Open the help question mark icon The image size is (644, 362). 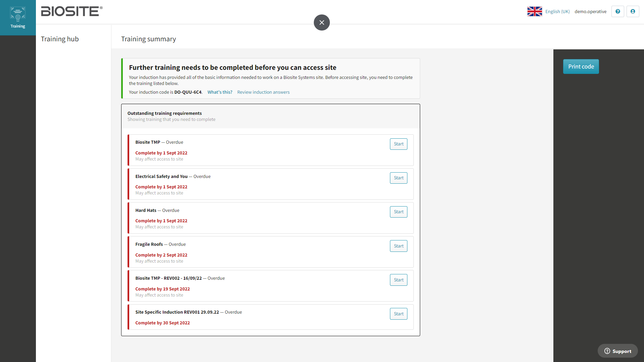click(617, 11)
